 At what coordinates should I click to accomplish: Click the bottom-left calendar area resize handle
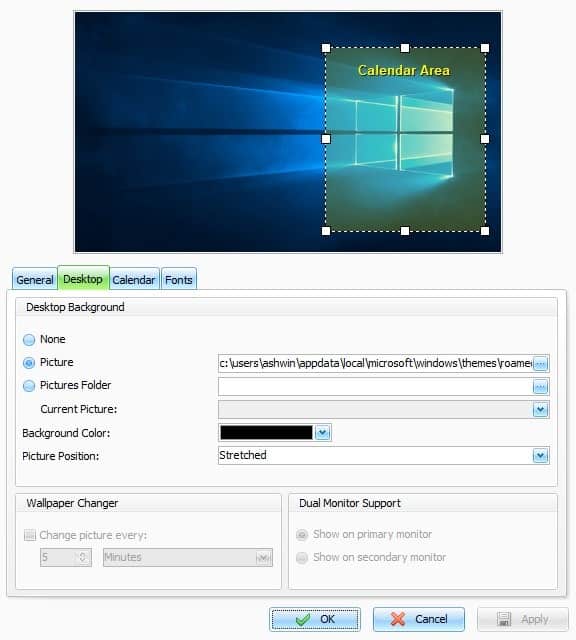[326, 231]
